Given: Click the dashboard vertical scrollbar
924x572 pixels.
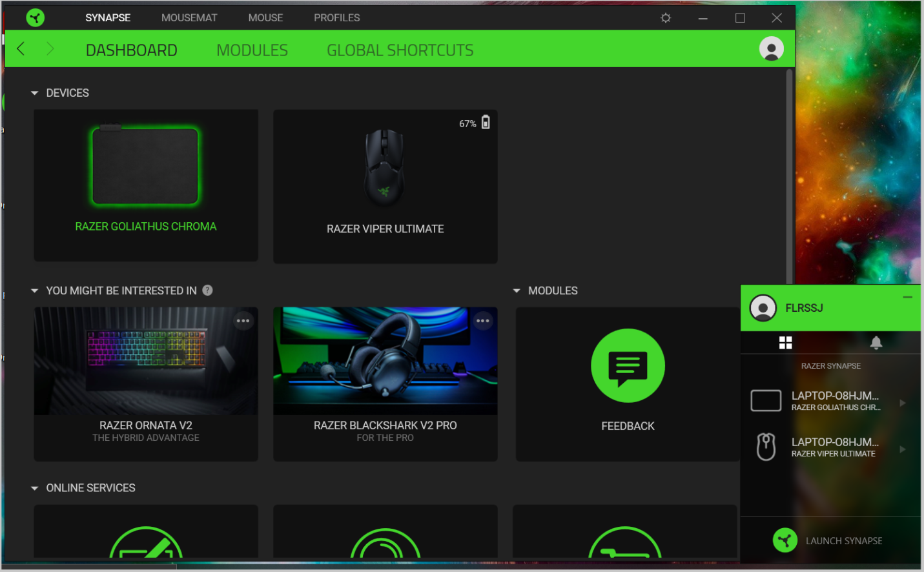Looking at the screenshot, I should tap(789, 176).
